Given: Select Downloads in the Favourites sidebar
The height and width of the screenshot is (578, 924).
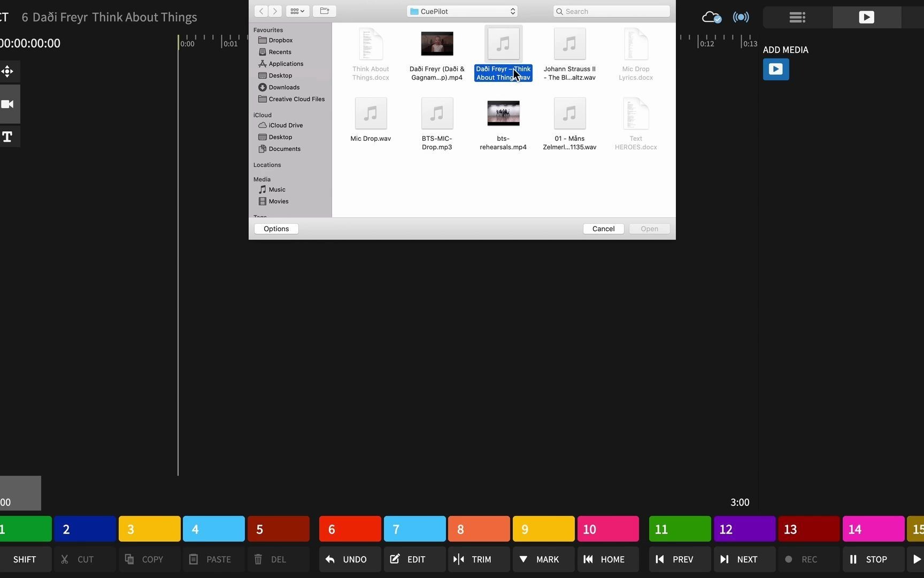Looking at the screenshot, I should (283, 87).
